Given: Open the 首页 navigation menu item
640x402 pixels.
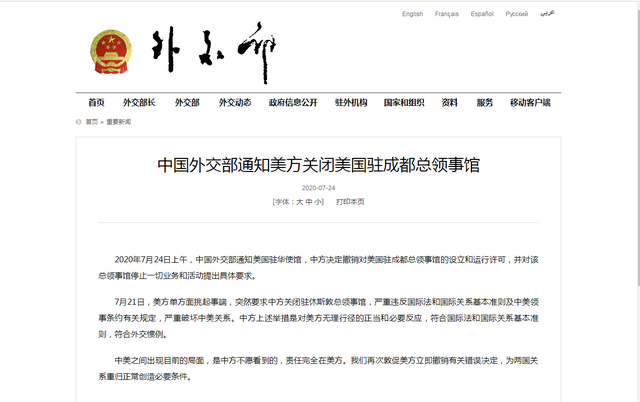Looking at the screenshot, I should (96, 102).
